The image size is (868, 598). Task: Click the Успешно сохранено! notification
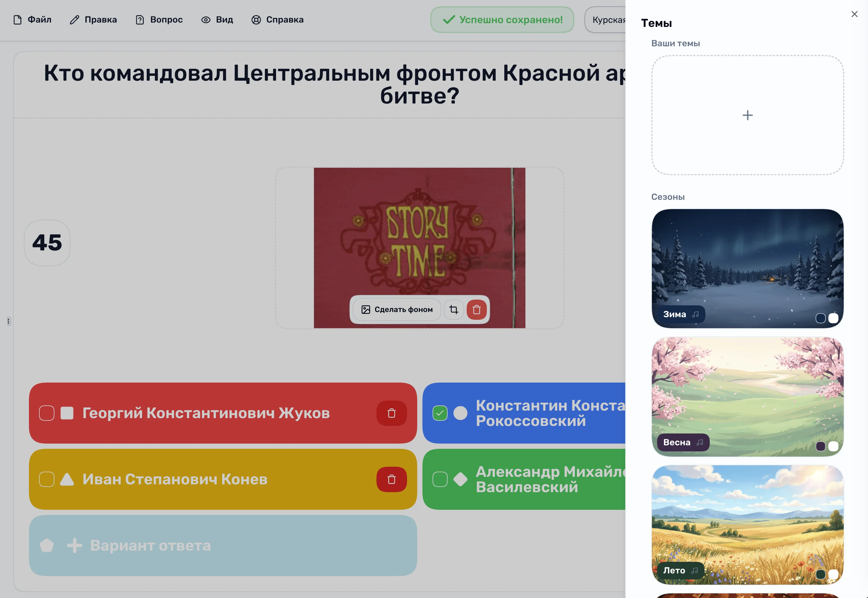(502, 19)
